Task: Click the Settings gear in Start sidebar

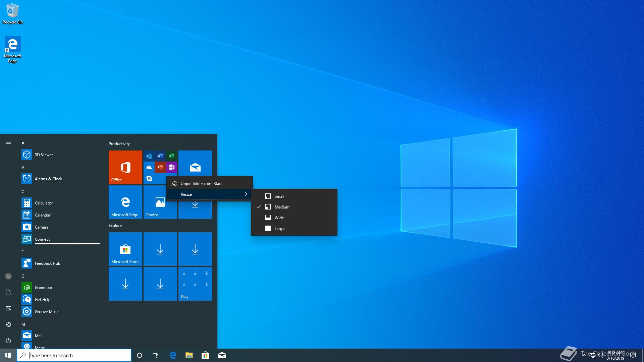Action: [x=8, y=324]
